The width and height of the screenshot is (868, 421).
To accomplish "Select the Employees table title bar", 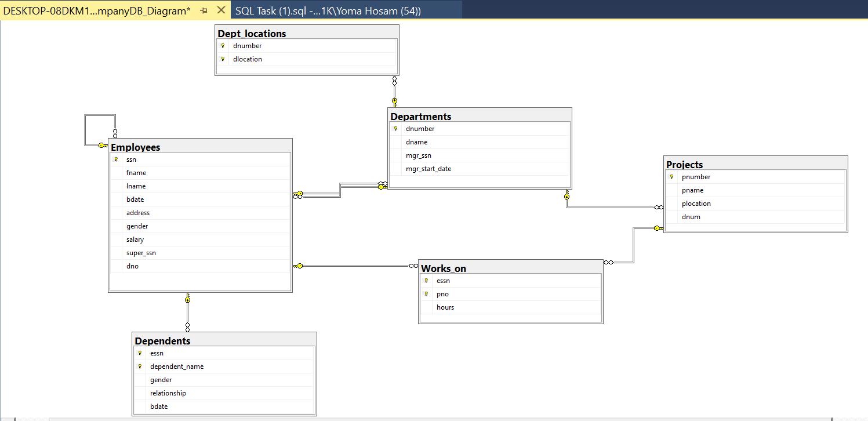I will 136,147.
